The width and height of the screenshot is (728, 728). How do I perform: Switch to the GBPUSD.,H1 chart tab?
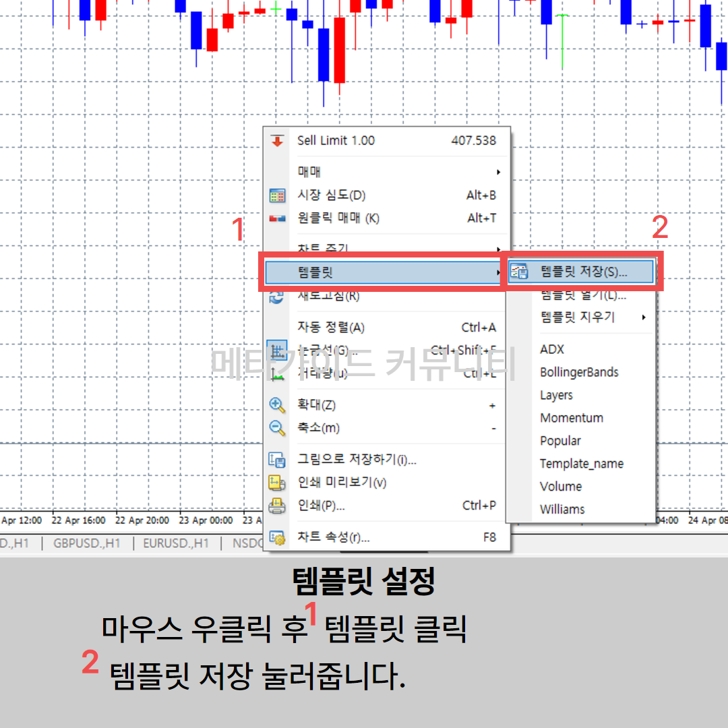pyautogui.click(x=86, y=543)
